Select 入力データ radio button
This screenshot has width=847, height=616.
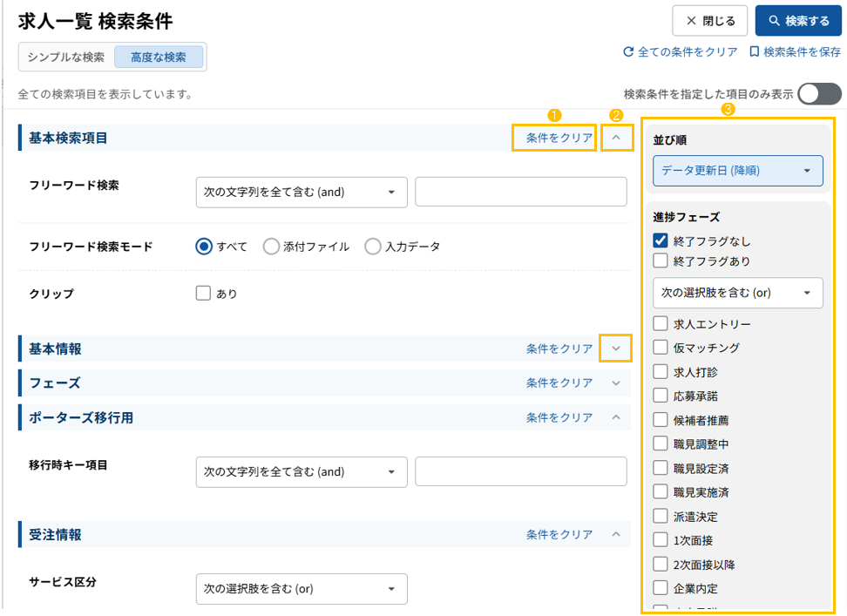[373, 247]
